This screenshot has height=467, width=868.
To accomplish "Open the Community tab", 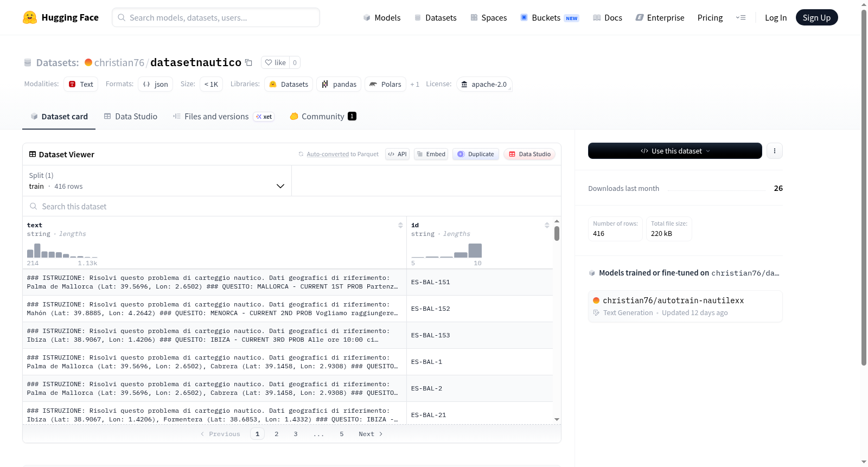I will (x=323, y=117).
